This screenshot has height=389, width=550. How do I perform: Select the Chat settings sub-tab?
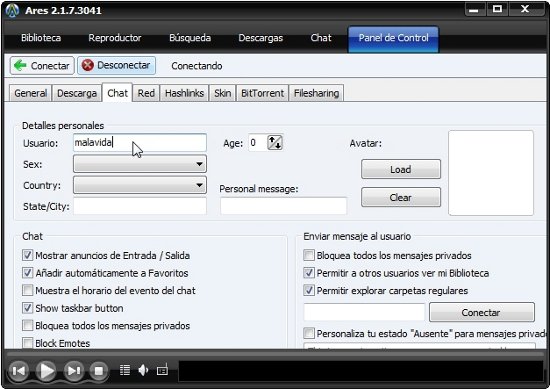point(117,93)
